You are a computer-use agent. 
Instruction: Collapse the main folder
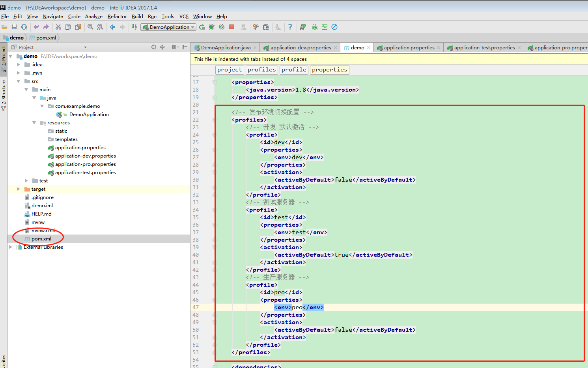(x=26, y=89)
